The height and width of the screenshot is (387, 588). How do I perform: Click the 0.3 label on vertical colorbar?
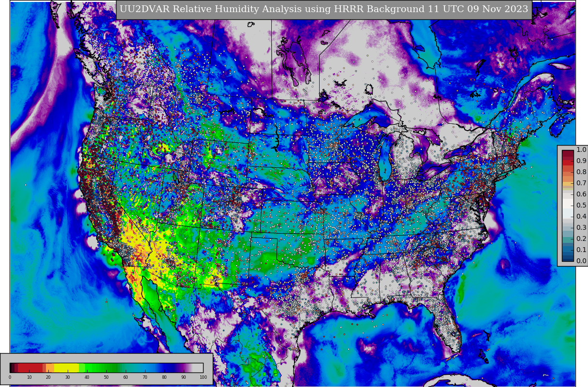(581, 228)
